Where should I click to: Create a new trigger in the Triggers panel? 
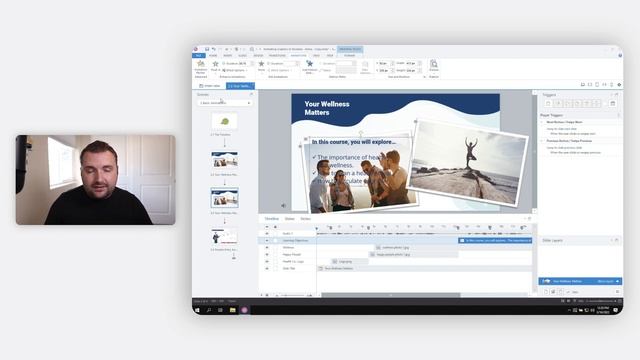[548, 104]
